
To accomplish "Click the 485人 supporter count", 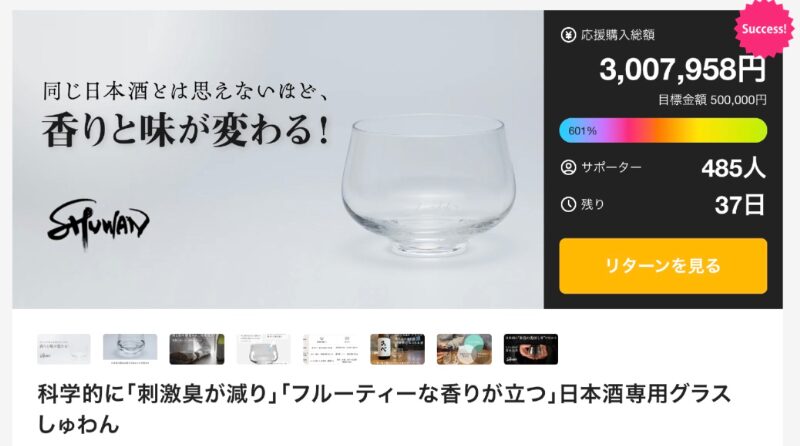I will 733,168.
